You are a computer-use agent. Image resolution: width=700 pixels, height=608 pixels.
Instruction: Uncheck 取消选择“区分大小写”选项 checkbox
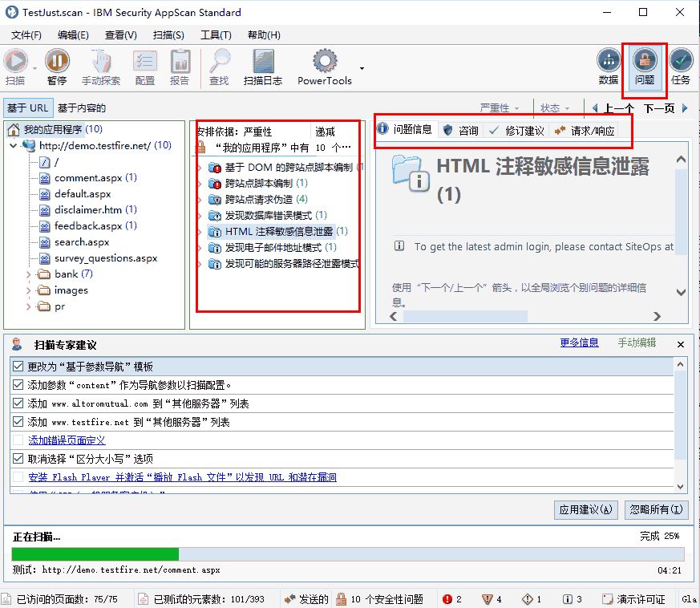coord(18,459)
